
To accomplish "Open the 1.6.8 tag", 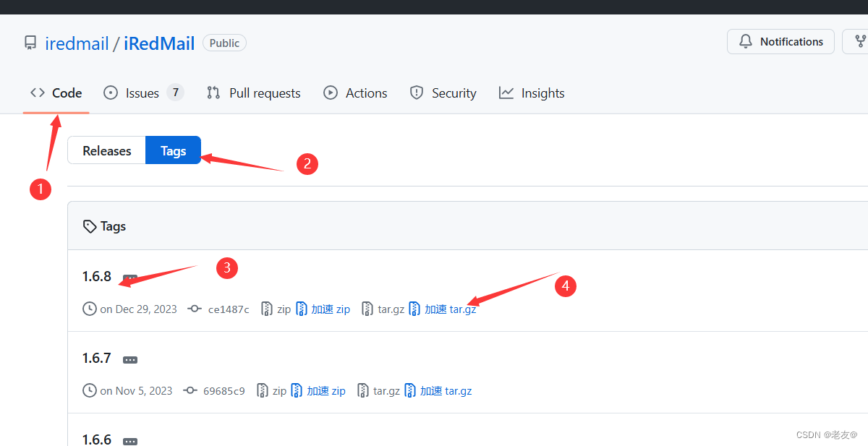I will click(x=97, y=276).
